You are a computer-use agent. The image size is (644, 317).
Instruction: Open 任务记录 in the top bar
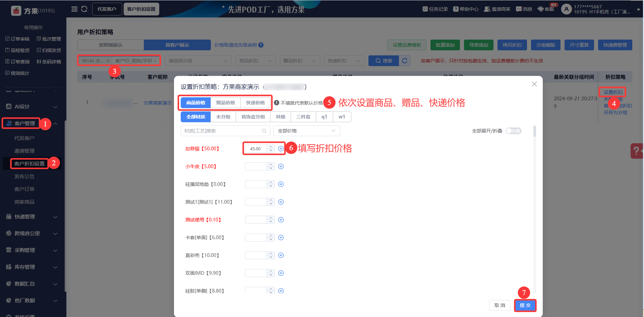pyautogui.click(x=435, y=9)
